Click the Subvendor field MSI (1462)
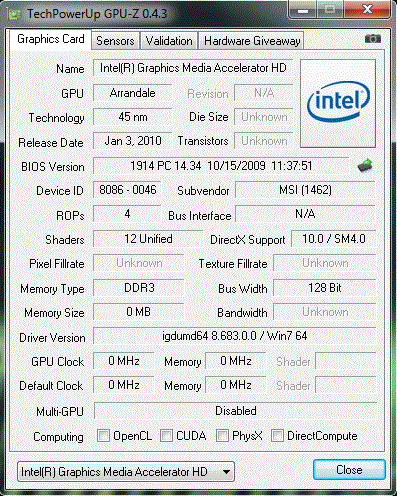 click(x=305, y=190)
